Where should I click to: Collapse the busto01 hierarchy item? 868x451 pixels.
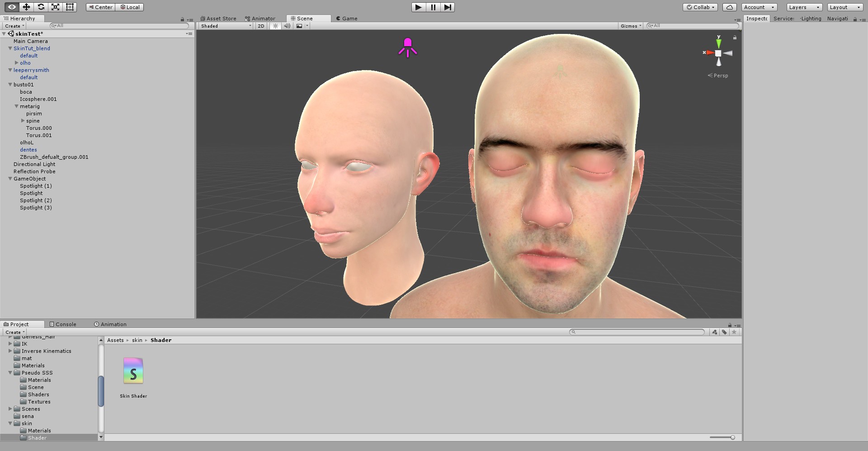pyautogui.click(x=10, y=85)
